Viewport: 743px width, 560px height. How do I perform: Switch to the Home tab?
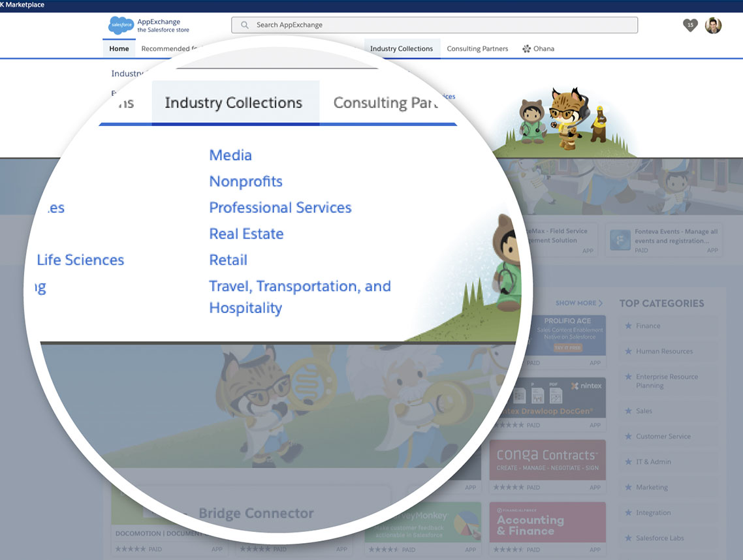click(118, 48)
